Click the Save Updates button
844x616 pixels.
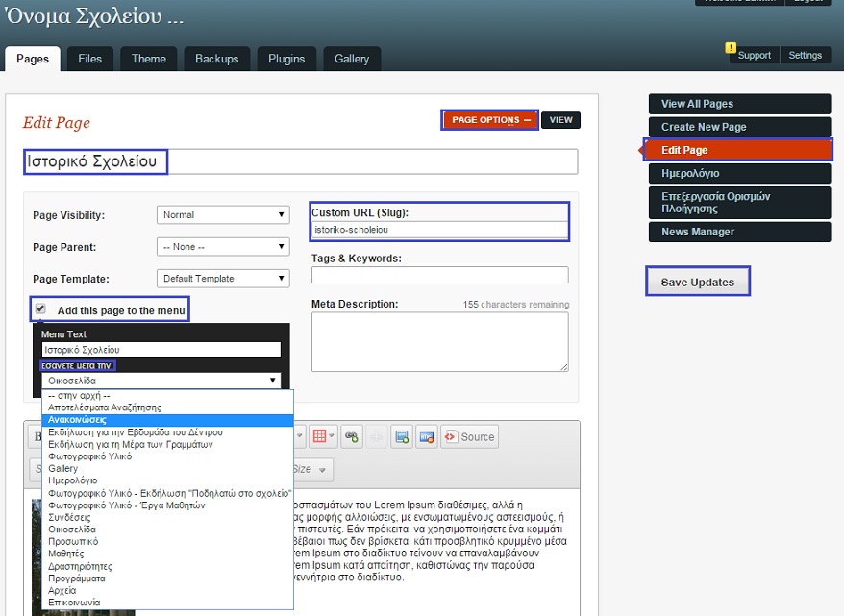point(697,283)
